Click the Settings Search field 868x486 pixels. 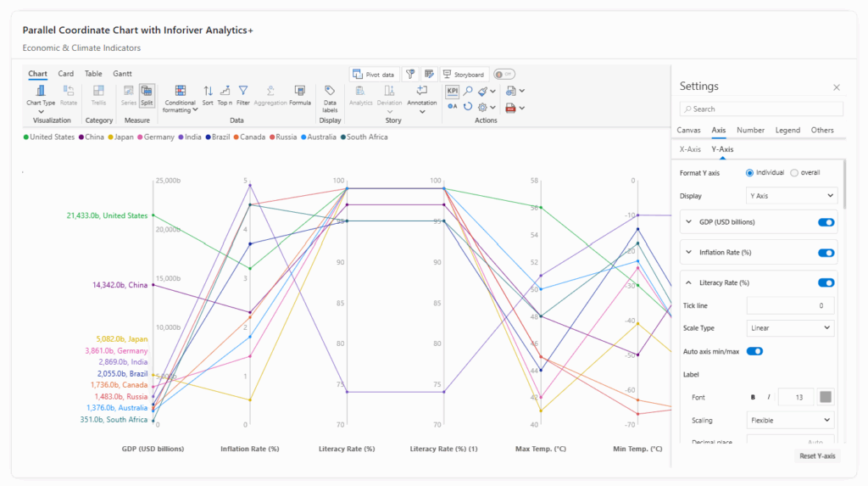(761, 109)
